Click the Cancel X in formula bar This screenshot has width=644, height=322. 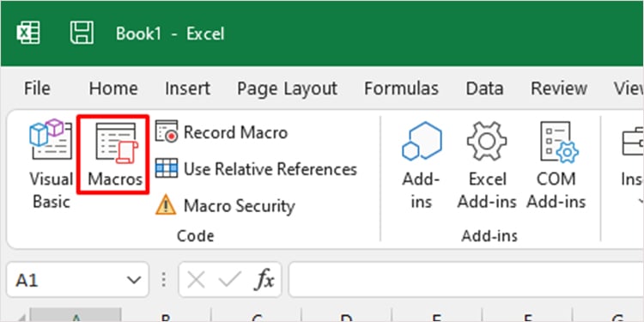(196, 280)
